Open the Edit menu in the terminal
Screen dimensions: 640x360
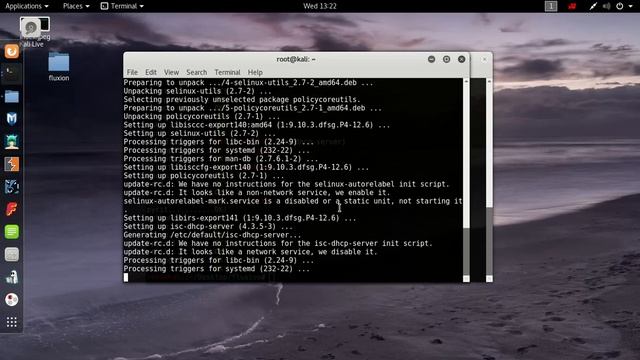(x=151, y=72)
